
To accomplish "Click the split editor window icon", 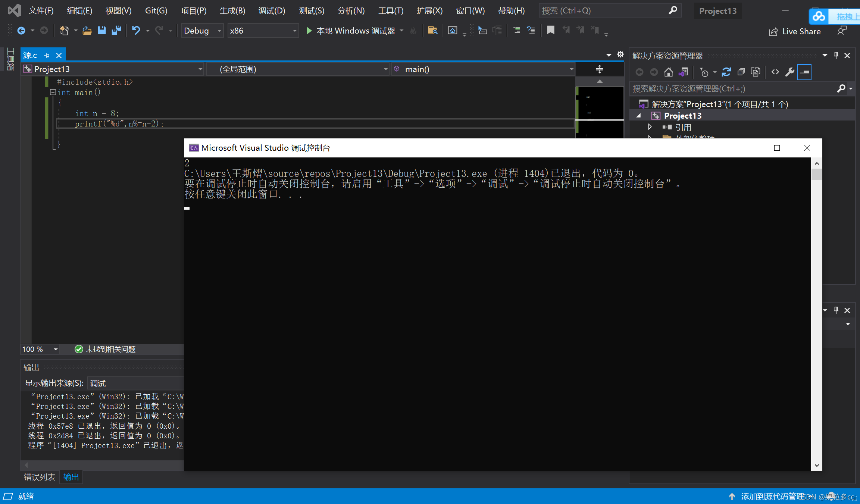I will [599, 69].
